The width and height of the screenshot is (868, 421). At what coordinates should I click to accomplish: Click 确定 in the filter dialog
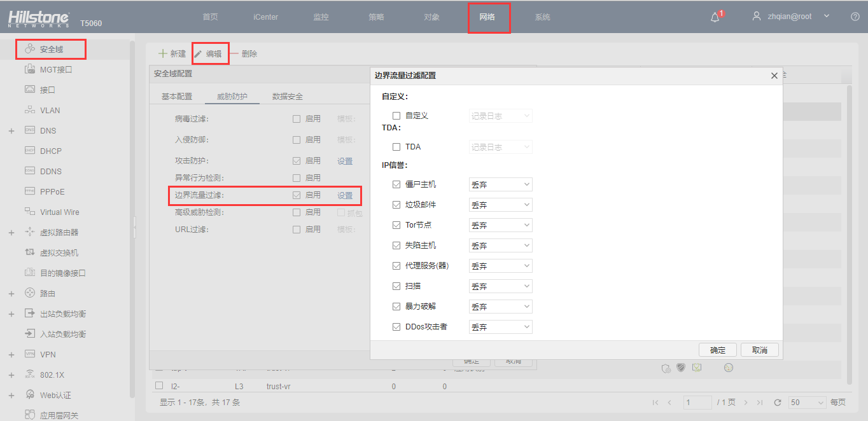click(x=718, y=350)
